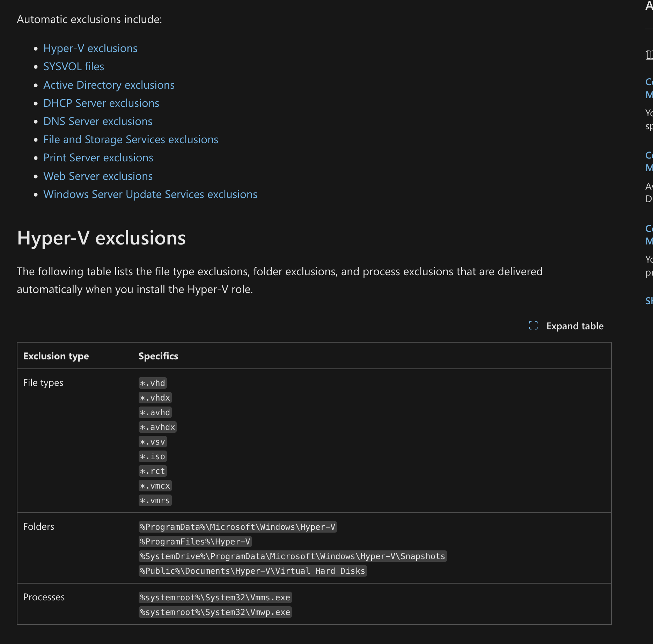
Task: Click the *.iso file type
Action: coord(153,456)
